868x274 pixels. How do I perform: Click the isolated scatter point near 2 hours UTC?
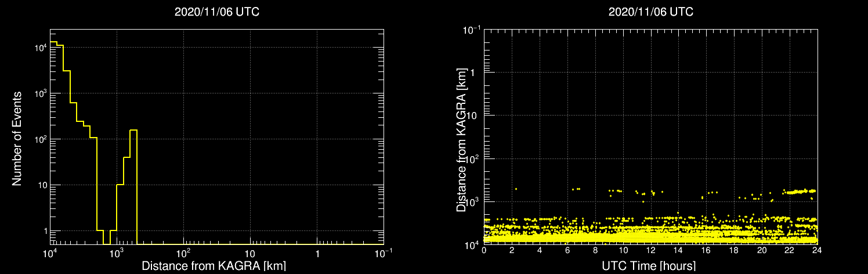(515, 189)
